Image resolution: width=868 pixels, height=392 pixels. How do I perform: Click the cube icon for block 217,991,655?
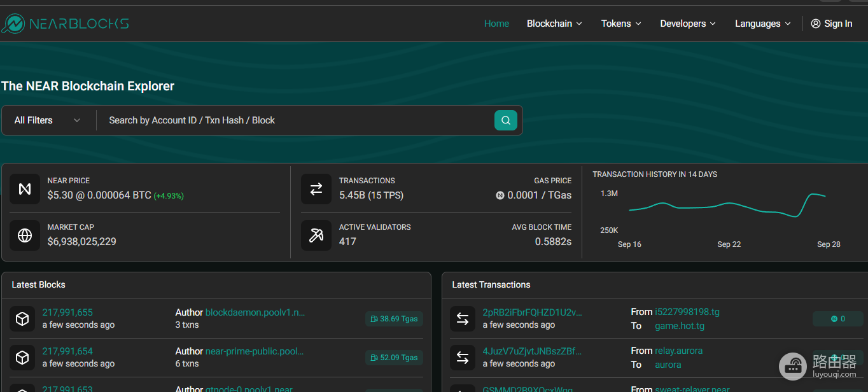click(22, 319)
